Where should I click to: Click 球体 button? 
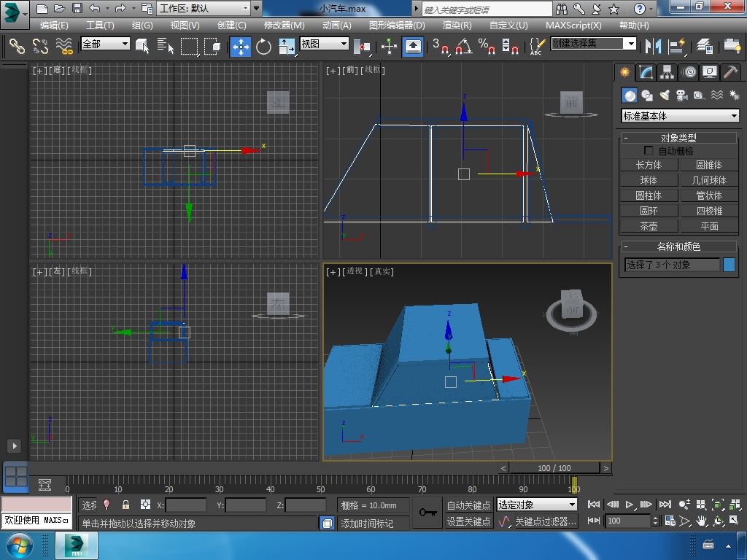[x=649, y=180]
